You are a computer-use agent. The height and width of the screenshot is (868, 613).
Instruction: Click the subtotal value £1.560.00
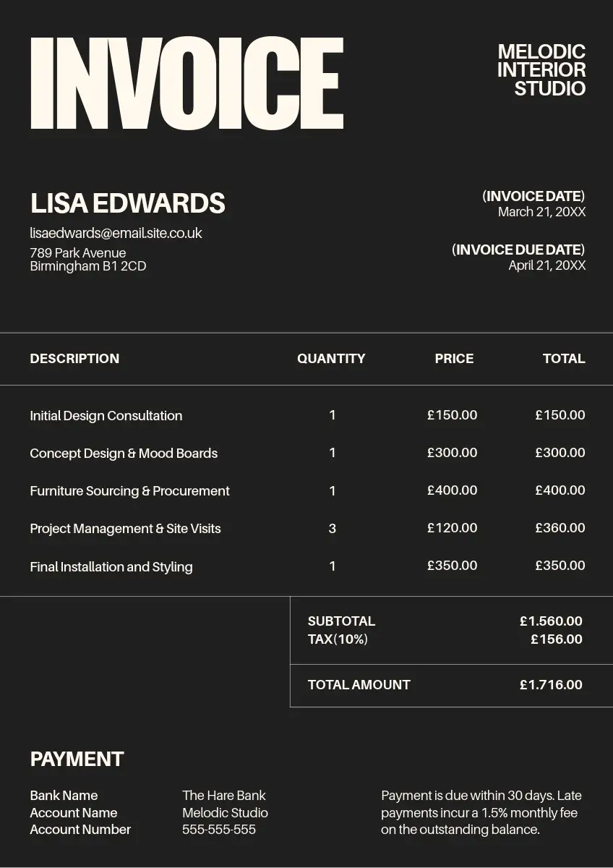click(551, 621)
